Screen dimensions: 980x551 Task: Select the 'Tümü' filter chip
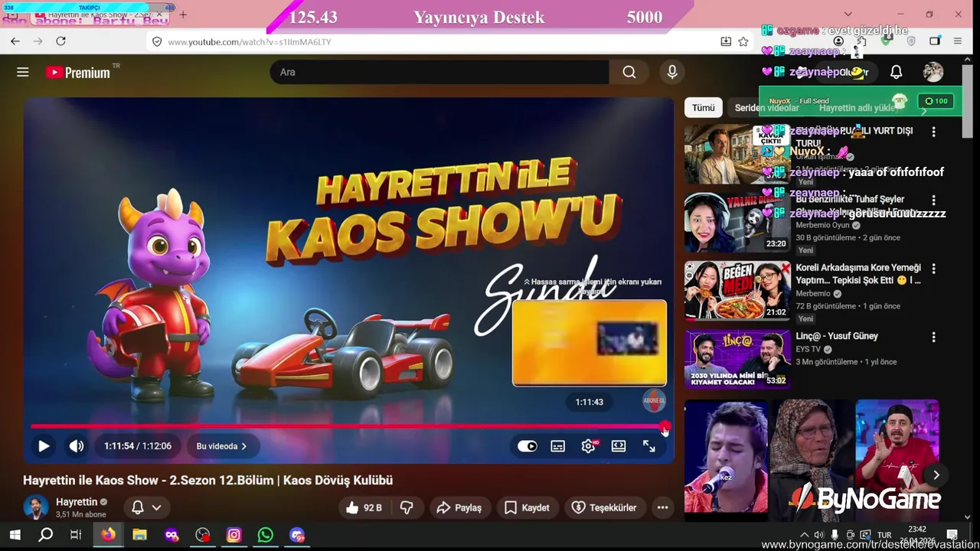703,108
